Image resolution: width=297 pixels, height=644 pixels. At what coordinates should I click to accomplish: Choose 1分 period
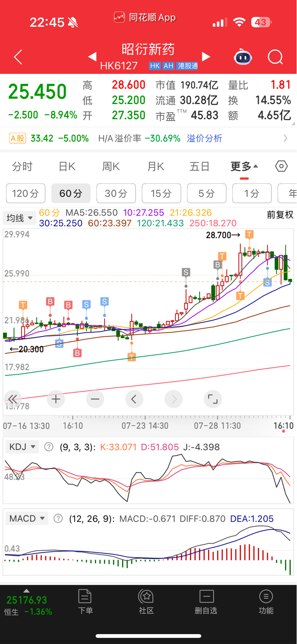(x=252, y=193)
